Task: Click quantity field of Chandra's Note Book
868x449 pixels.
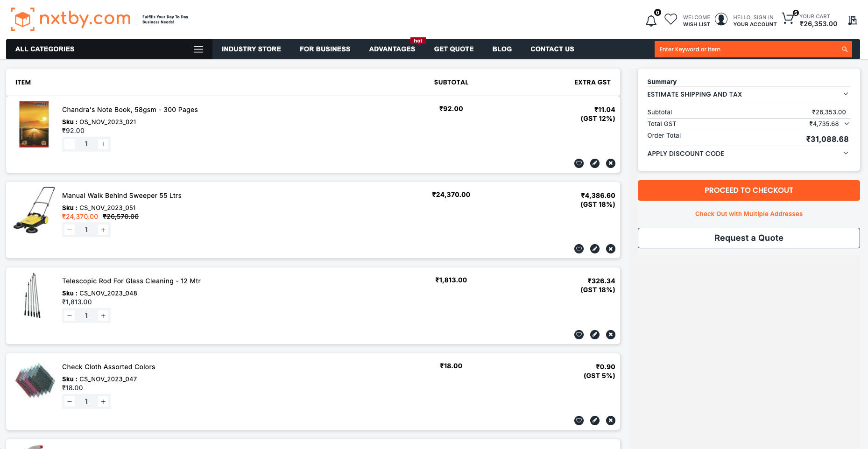Action: pyautogui.click(x=86, y=144)
